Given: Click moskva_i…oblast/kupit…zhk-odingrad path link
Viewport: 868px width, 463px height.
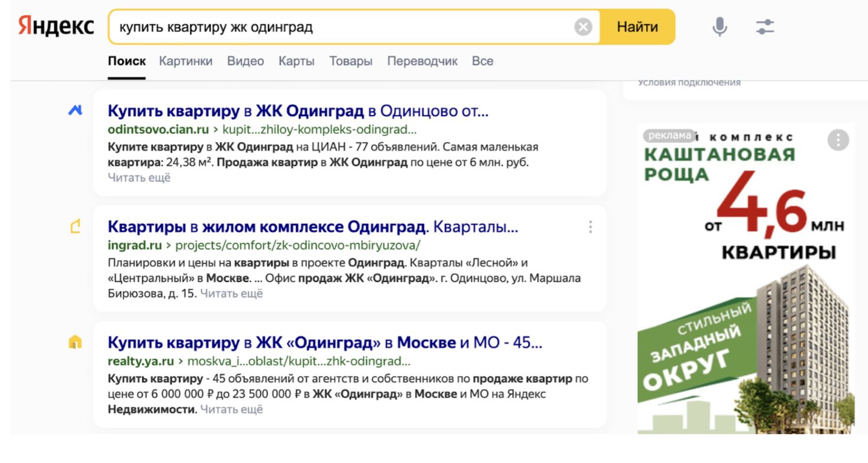Looking at the screenshot, I should (x=299, y=361).
